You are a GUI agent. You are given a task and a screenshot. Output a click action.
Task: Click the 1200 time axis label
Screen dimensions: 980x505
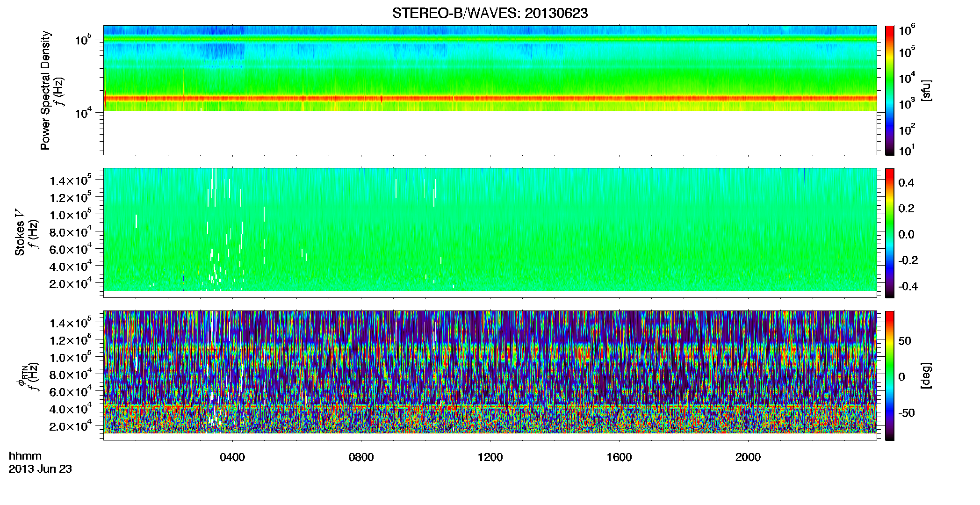[x=490, y=457]
